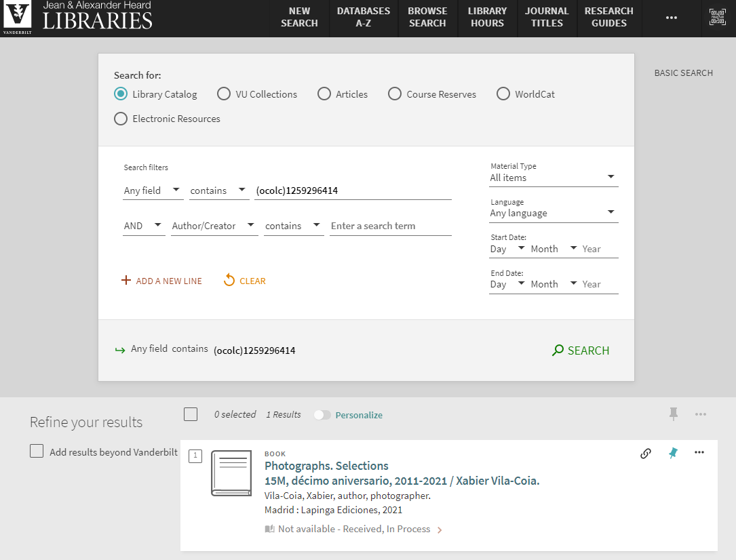This screenshot has height=560, width=736.
Task: Select the VU Collections search scope
Action: click(224, 94)
